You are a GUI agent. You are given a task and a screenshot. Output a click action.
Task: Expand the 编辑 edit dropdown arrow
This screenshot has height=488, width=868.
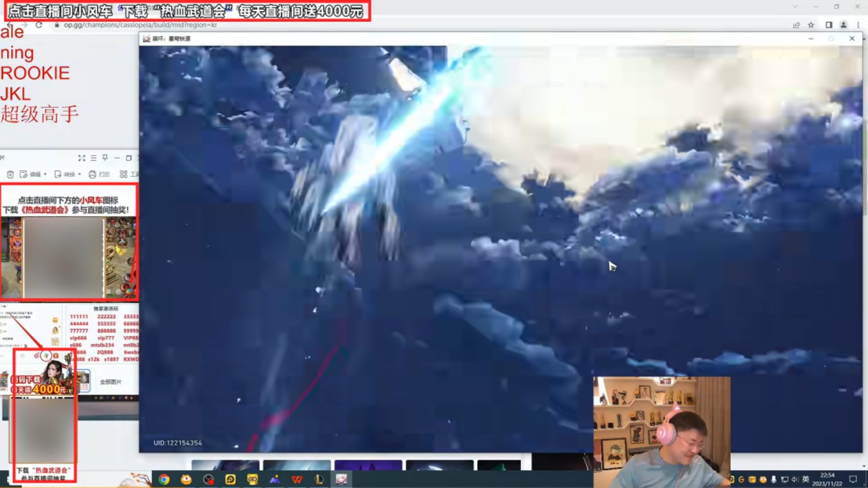tap(45, 174)
